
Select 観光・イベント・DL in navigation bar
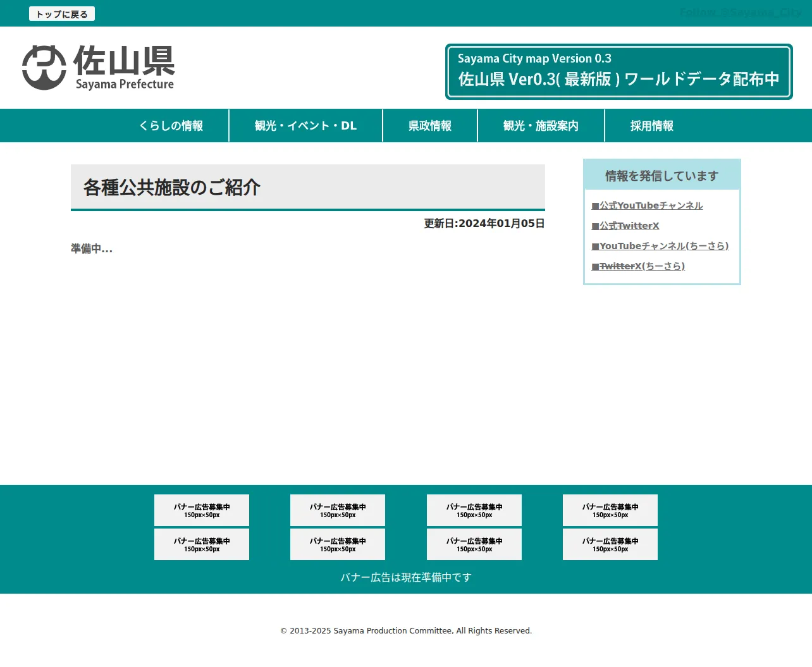306,126
